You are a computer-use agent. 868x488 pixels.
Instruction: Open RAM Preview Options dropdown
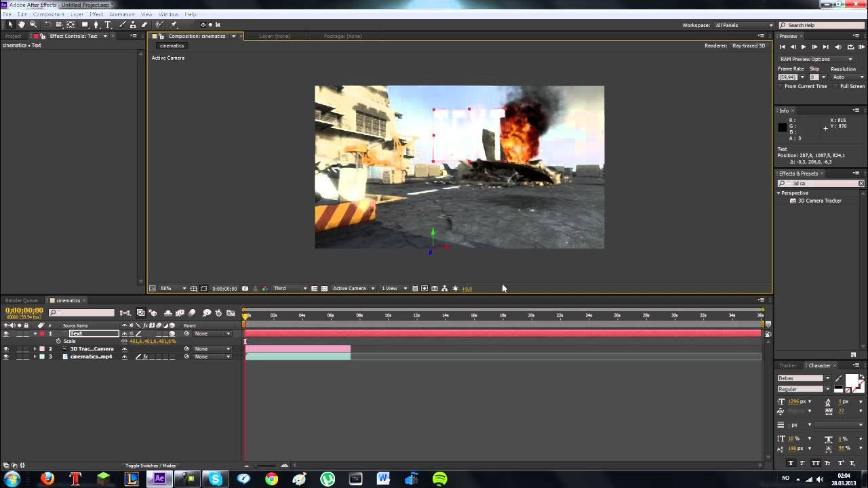click(816, 59)
